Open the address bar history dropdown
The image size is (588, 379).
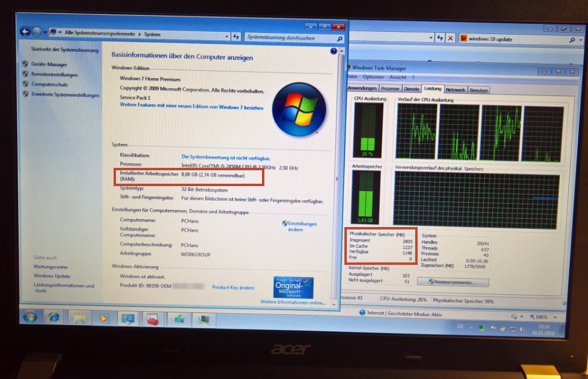(x=227, y=37)
